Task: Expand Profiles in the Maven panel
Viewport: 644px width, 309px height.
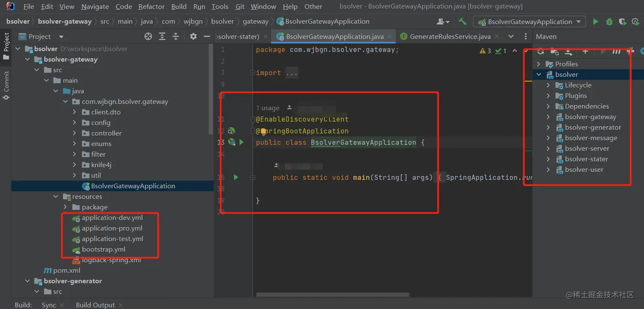Action: (x=539, y=64)
